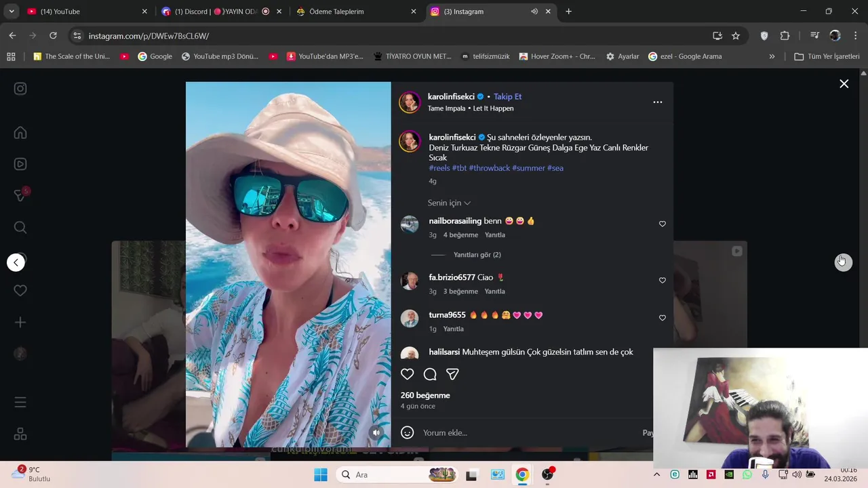The image size is (868, 488).
Task: Go back in the browser
Action: pos(12,36)
